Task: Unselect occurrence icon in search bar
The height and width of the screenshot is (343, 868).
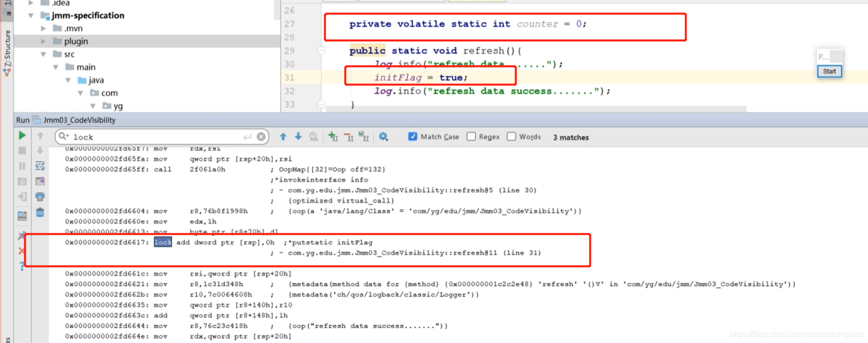Action: [349, 137]
